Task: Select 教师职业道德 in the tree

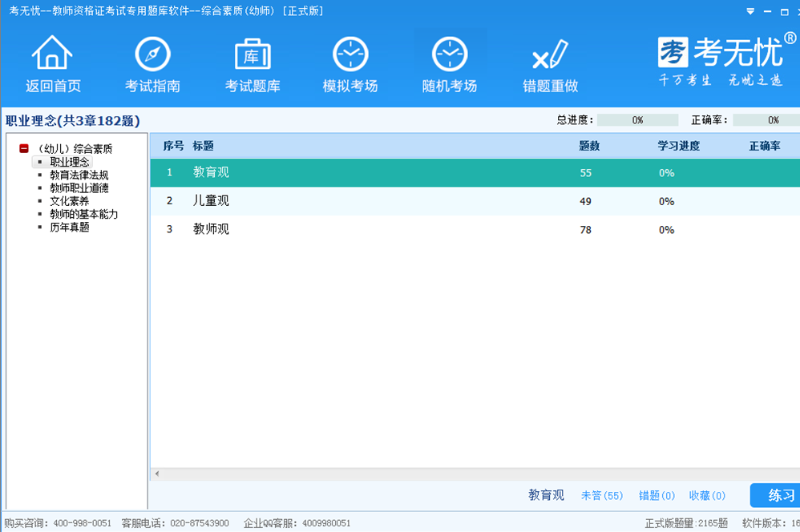Action: pos(79,188)
